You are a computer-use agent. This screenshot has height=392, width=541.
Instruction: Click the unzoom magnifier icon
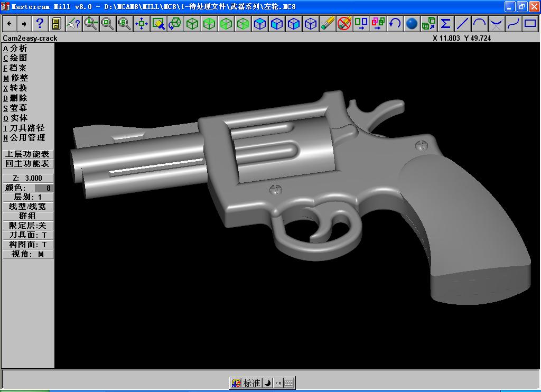(x=107, y=24)
